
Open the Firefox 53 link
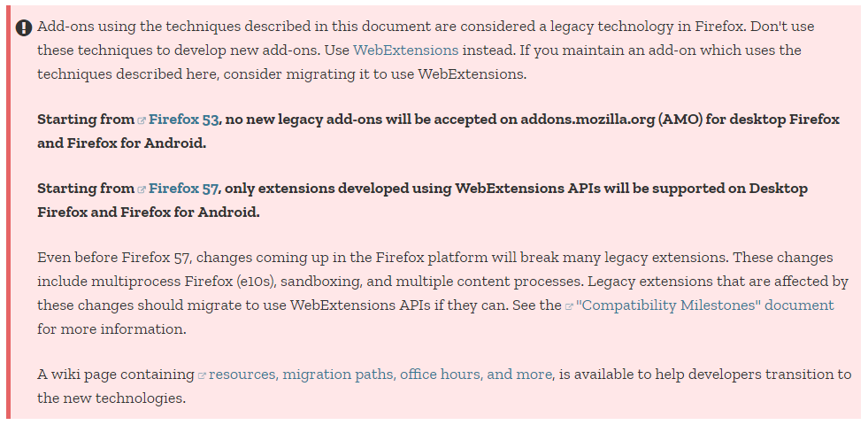[x=183, y=119]
